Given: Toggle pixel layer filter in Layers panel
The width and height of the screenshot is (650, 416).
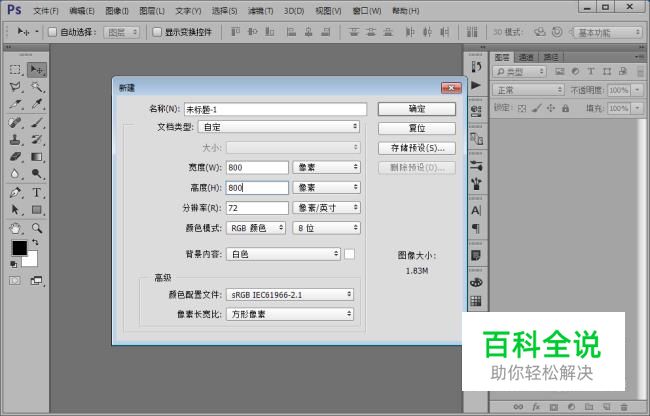Looking at the screenshot, I should click(x=560, y=72).
